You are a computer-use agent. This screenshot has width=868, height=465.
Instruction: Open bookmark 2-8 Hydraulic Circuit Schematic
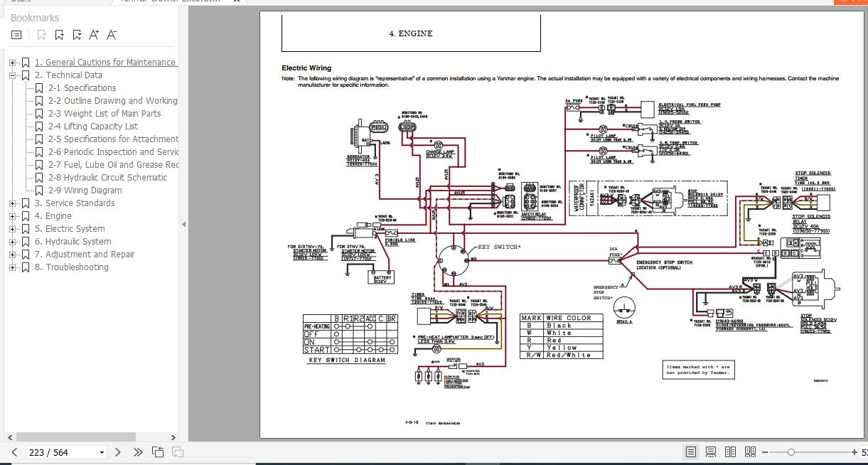pos(107,178)
